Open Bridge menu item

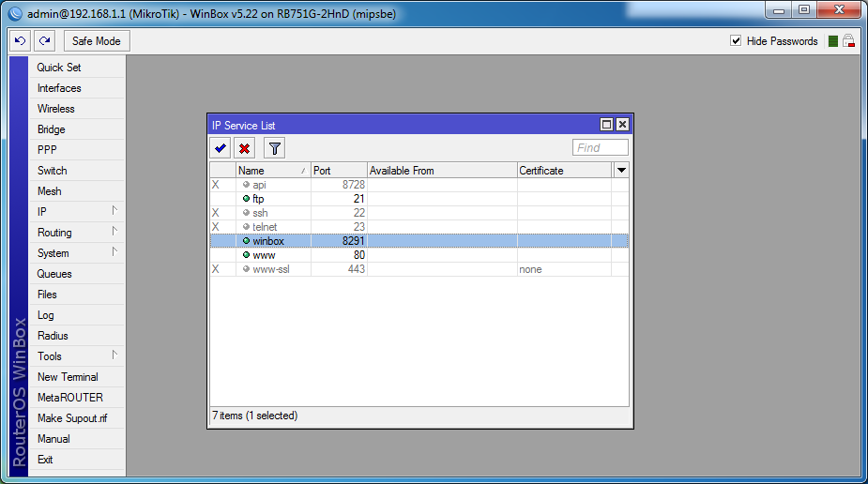point(76,129)
